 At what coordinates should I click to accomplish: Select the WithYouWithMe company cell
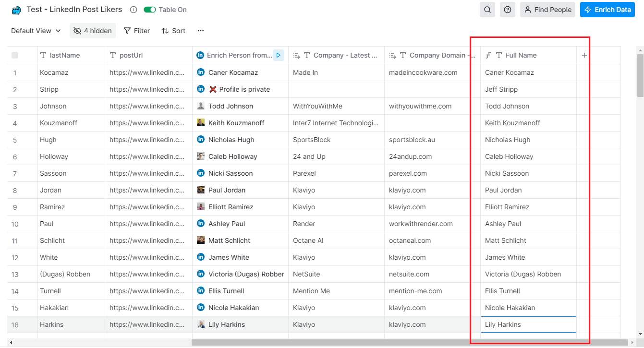pyautogui.click(x=336, y=106)
